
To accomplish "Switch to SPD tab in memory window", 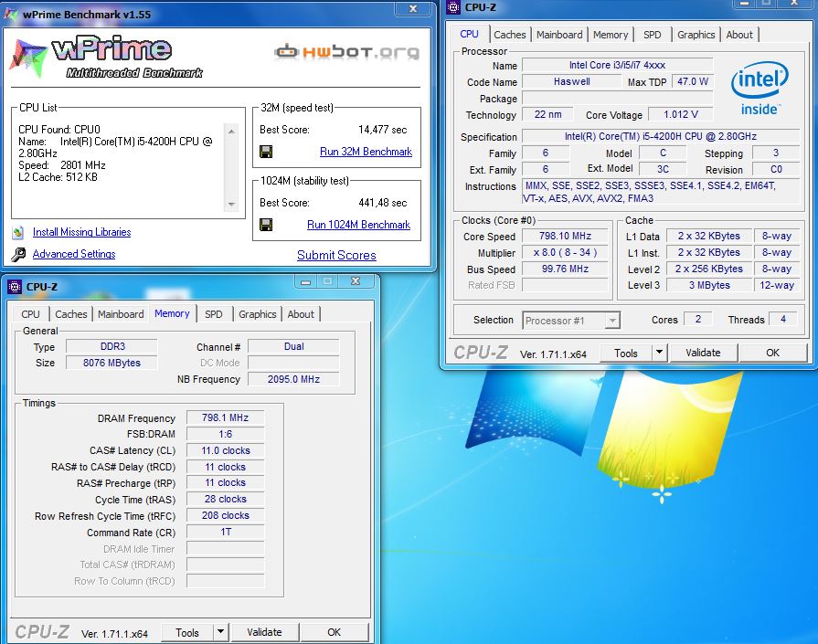I will coord(213,314).
